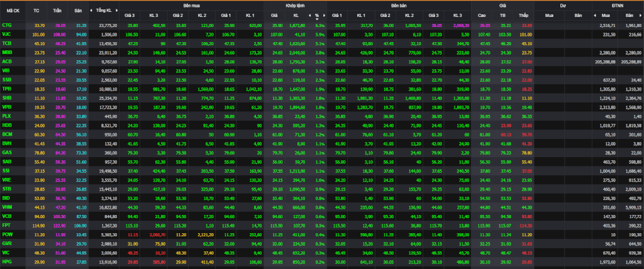This screenshot has width=644, height=269.
Task: Open the VIC stock symbol
Action: point(6,253)
